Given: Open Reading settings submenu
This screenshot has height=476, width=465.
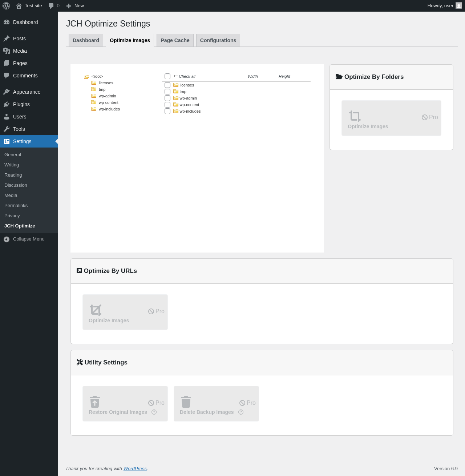Looking at the screenshot, I should pos(29,175).
